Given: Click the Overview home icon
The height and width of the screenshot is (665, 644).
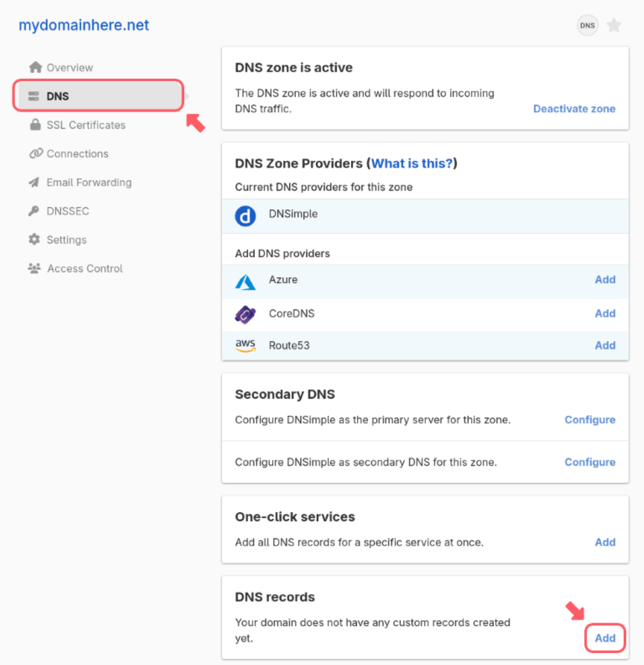Looking at the screenshot, I should [35, 67].
